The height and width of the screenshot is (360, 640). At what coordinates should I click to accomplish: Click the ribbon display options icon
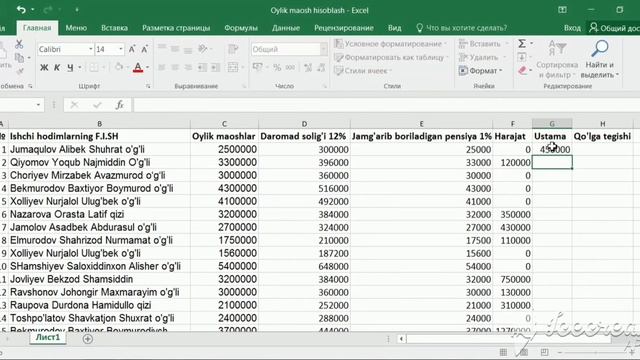pyautogui.click(x=562, y=10)
